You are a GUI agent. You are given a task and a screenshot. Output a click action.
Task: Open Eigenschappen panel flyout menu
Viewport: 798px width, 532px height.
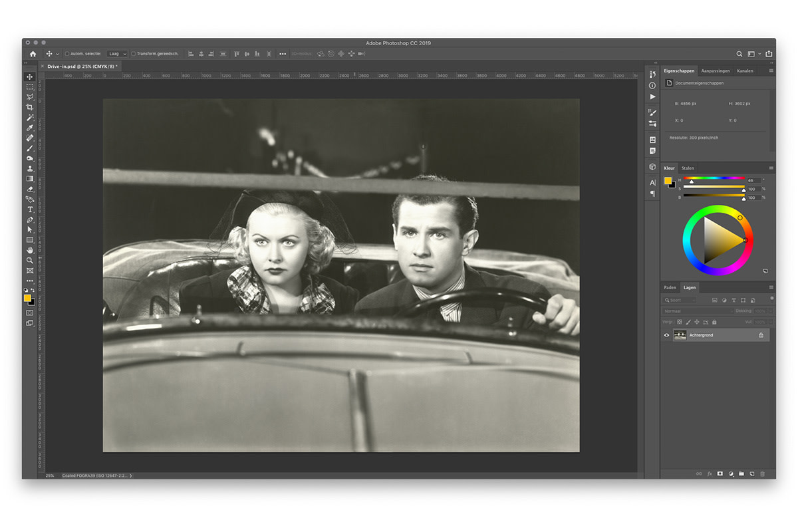click(x=771, y=70)
